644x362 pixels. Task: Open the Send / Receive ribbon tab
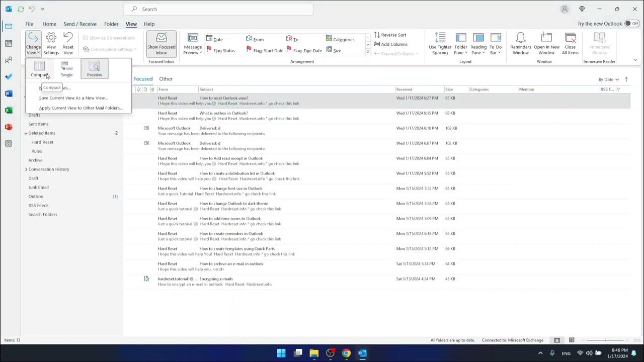coord(80,24)
